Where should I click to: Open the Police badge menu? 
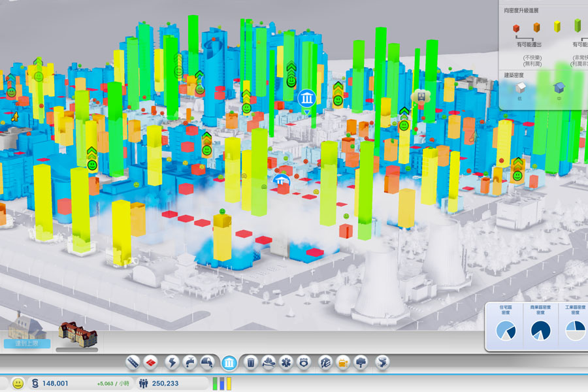click(x=303, y=362)
